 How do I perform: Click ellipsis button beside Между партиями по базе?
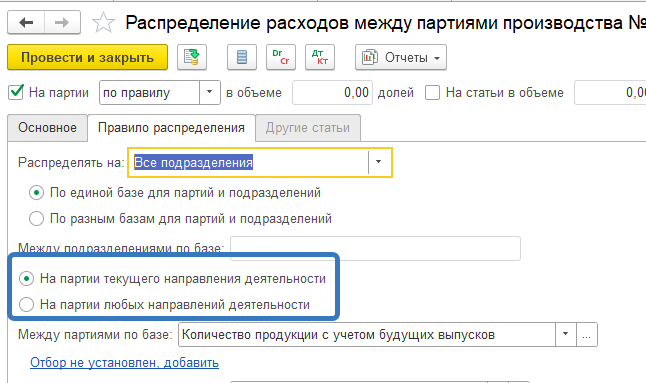[587, 334]
